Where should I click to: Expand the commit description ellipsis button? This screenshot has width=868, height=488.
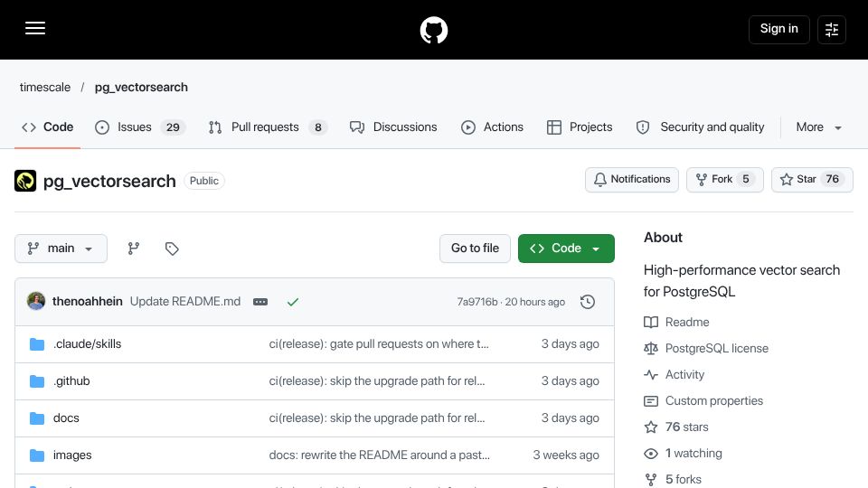coord(260,302)
